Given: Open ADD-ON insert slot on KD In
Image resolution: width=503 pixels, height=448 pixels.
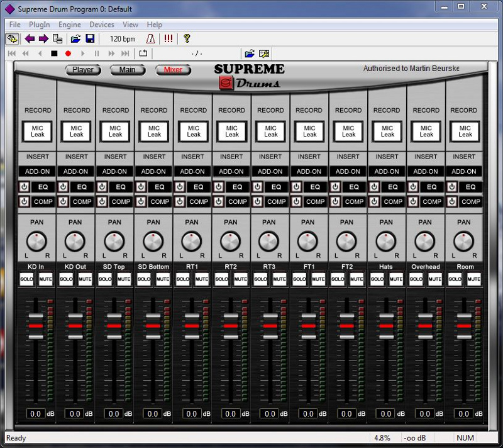Looking at the screenshot, I should [x=37, y=171].
